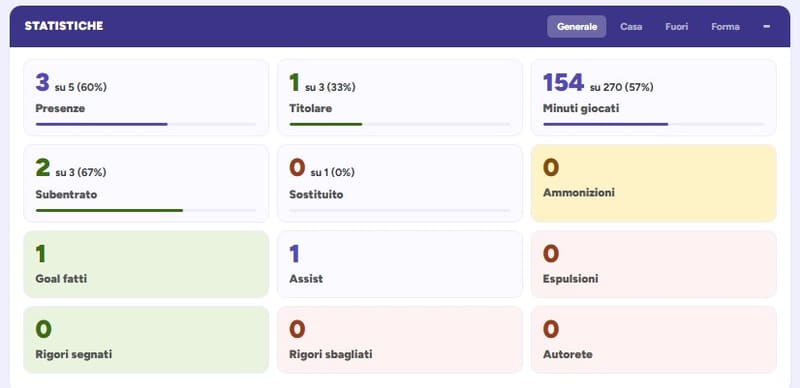Image resolution: width=800 pixels, height=388 pixels.
Task: Click the Presenze progress bar
Action: (146, 124)
